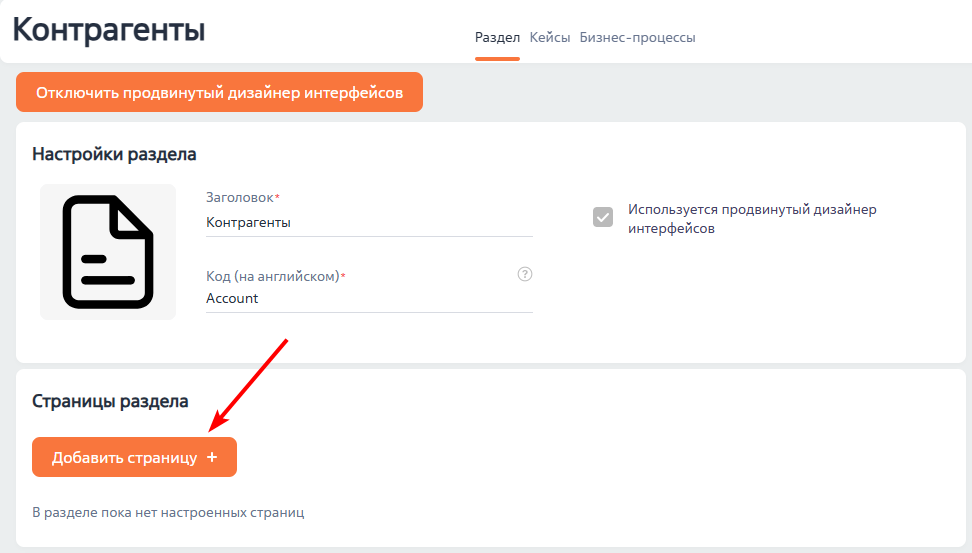The image size is (972, 553).
Task: Click label Используется продвинутый дизайнер интерфейсов
Action: [x=752, y=219]
